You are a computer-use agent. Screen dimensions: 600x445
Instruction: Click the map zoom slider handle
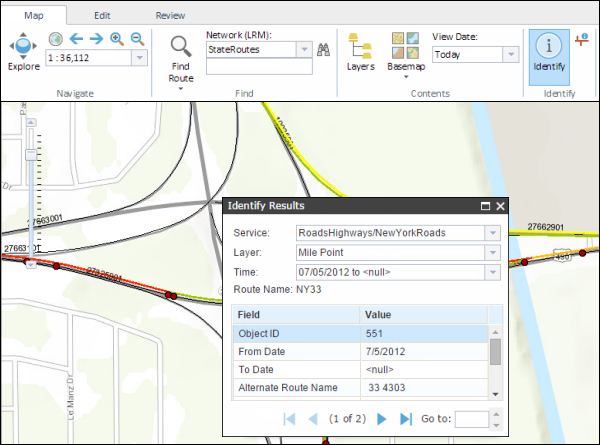pos(30,155)
